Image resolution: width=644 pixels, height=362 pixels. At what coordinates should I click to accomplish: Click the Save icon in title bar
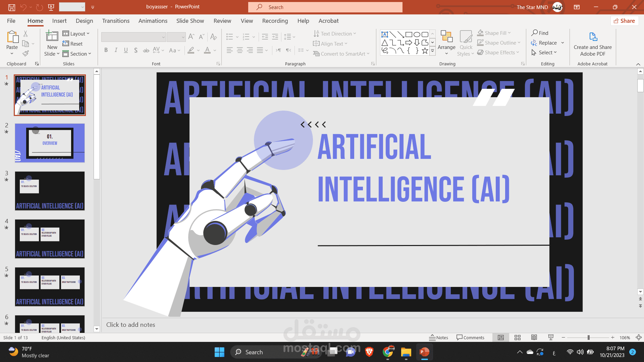click(12, 7)
